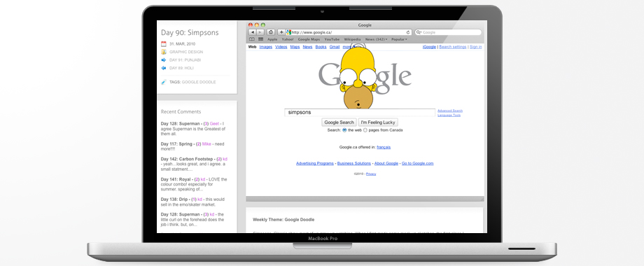Switch to Google Images
Screen dimensions: 644x266
(266, 47)
